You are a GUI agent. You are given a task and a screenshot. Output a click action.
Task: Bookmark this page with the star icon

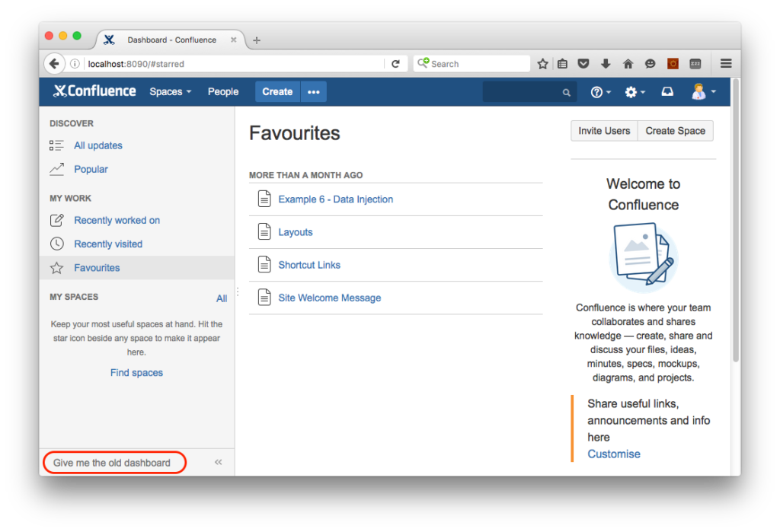(x=542, y=64)
